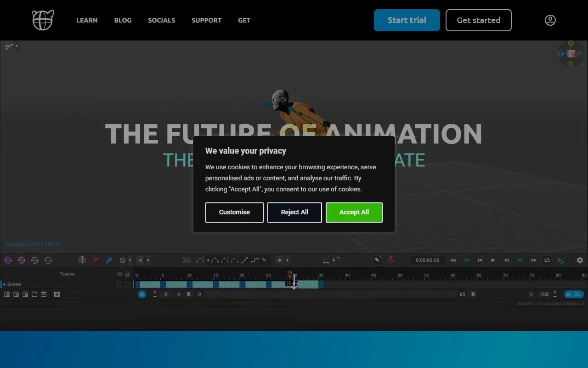Click the Cascadeur cat-head logo
The height and width of the screenshot is (368, 588).
click(43, 20)
